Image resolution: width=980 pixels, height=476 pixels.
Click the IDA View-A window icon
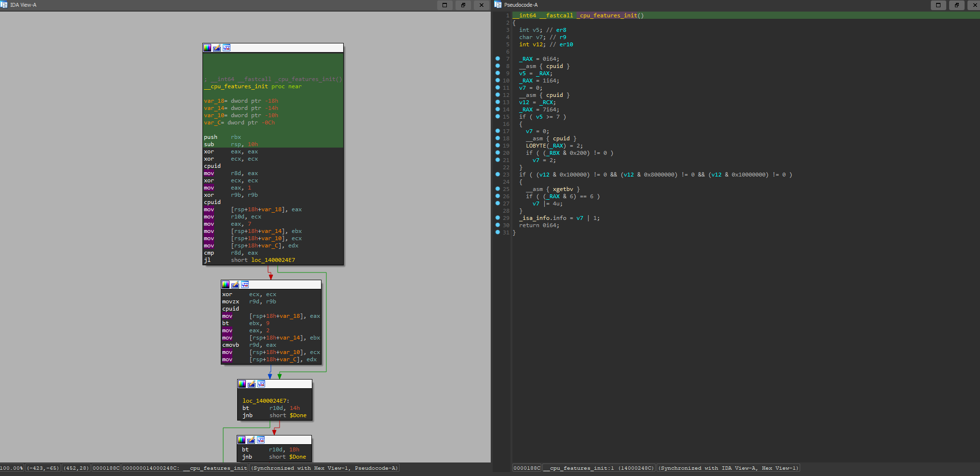[x=4, y=5]
